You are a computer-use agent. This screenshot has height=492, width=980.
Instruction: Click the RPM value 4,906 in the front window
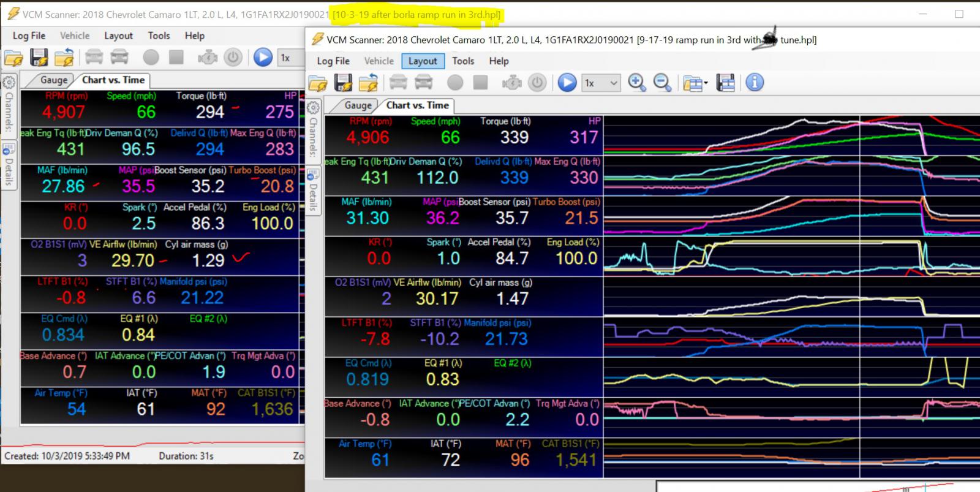[367, 137]
